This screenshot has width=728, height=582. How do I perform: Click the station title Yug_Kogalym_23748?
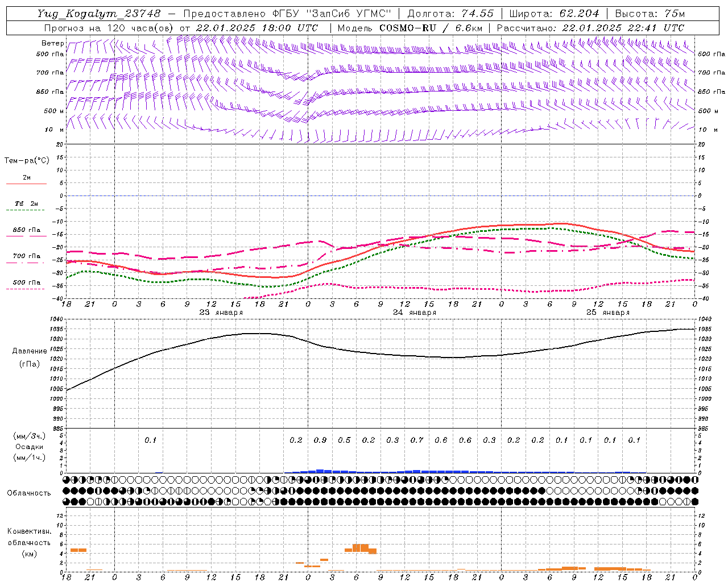click(x=99, y=14)
